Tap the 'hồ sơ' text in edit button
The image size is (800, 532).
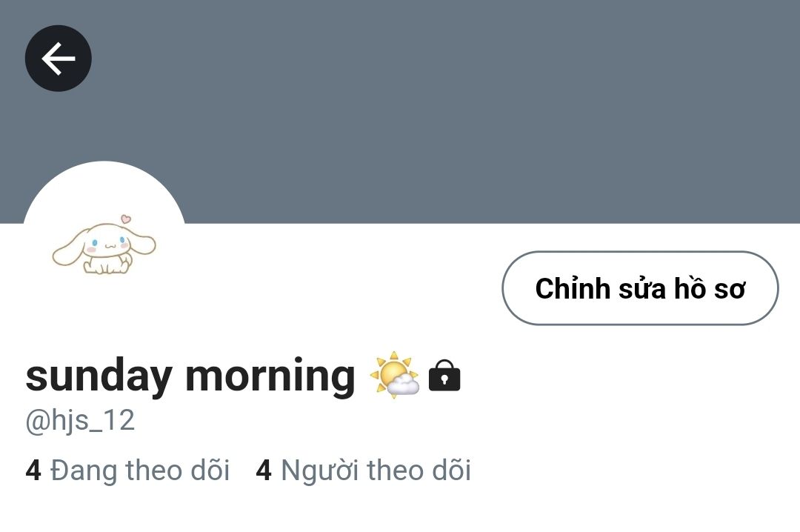[710, 288]
